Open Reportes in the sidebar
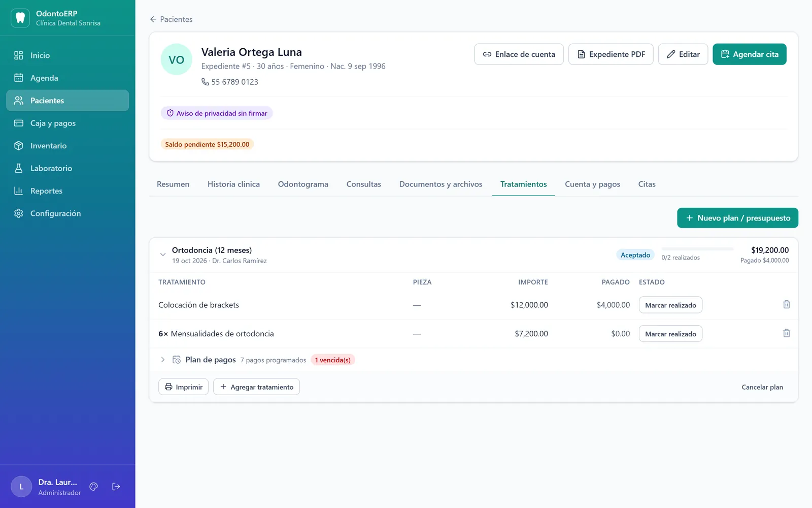The height and width of the screenshot is (508, 812). pos(67,191)
